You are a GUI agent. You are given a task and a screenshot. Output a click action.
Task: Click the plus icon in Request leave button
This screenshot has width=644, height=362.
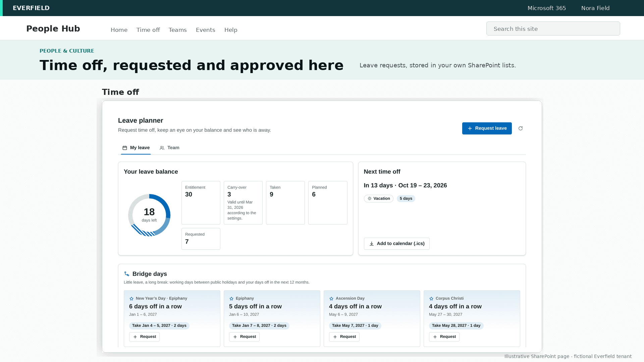(470, 128)
